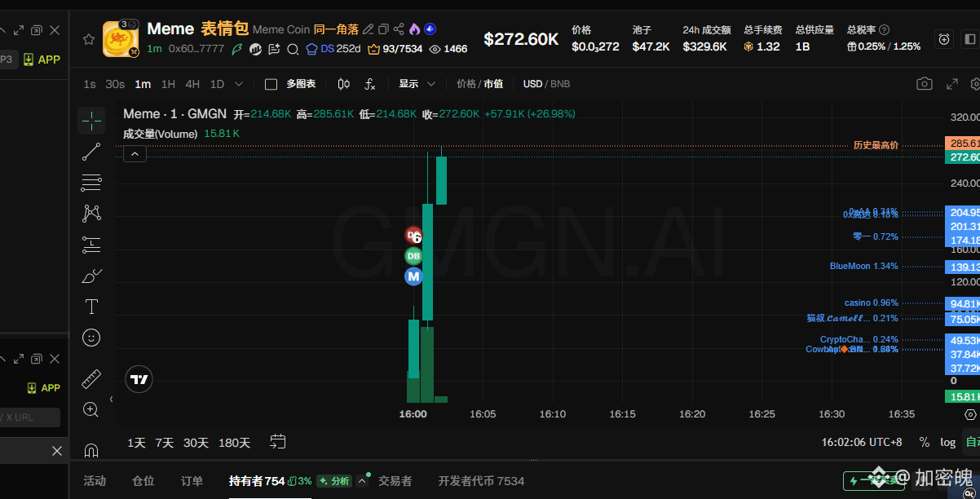Click the DS 252d dev badge
Image resolution: width=980 pixels, height=499 pixels.
[x=333, y=49]
